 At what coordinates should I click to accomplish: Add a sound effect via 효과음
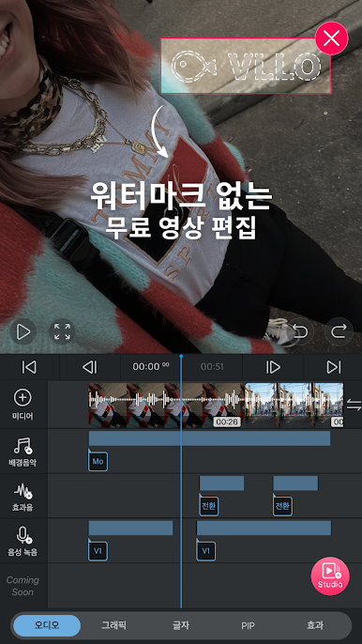[23, 497]
